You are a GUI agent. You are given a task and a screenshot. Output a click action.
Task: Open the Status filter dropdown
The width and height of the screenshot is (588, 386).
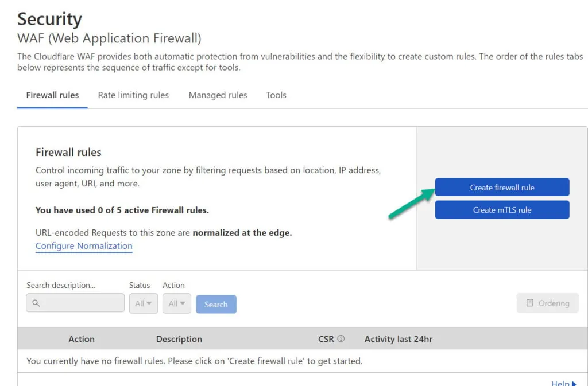143,303
